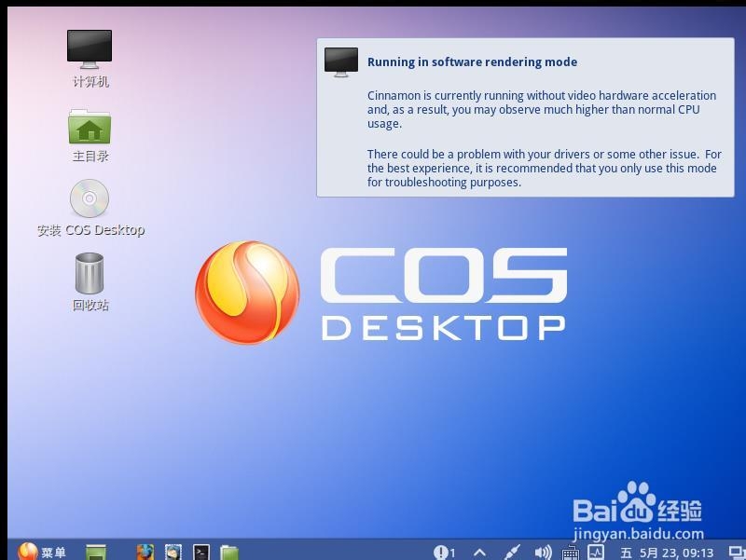Screen dimensions: 746x560
Task: Click the monitor icon in the notification
Action: pyautogui.click(x=341, y=61)
